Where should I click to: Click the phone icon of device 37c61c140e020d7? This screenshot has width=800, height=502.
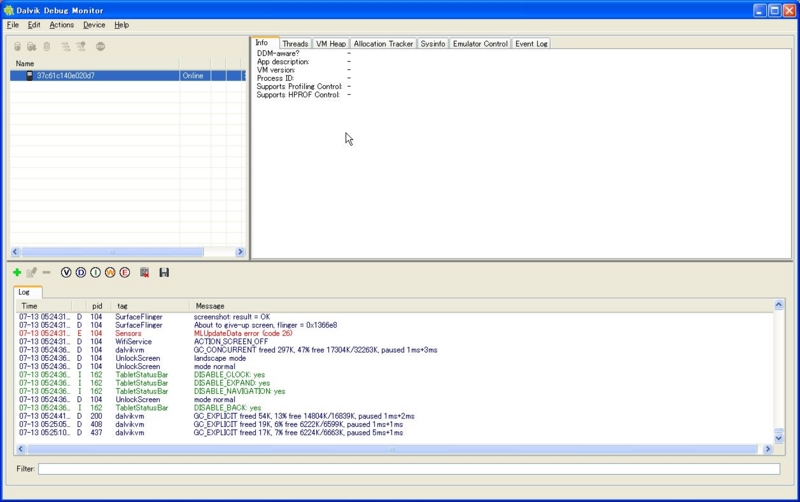tap(30, 76)
